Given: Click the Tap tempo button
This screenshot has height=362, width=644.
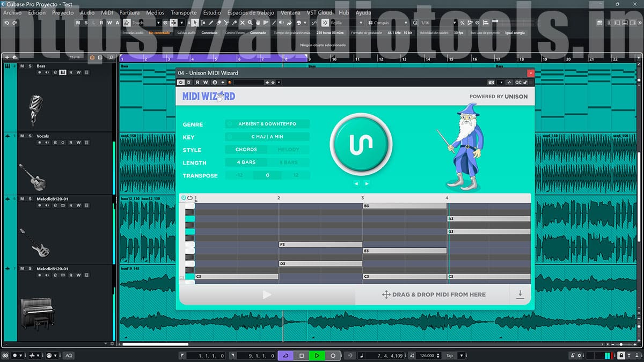Looking at the screenshot, I should (450, 356).
